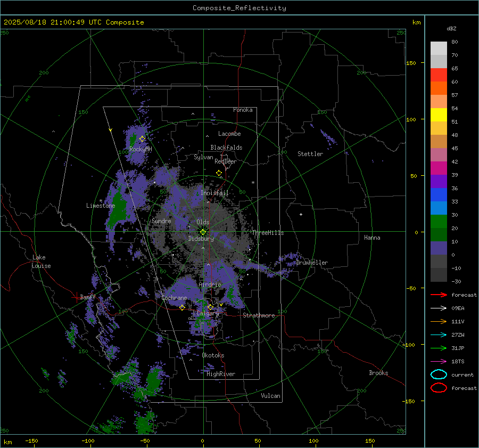Click the Innisfail city label
Viewport: 479px width, 448px height.
coord(214,193)
